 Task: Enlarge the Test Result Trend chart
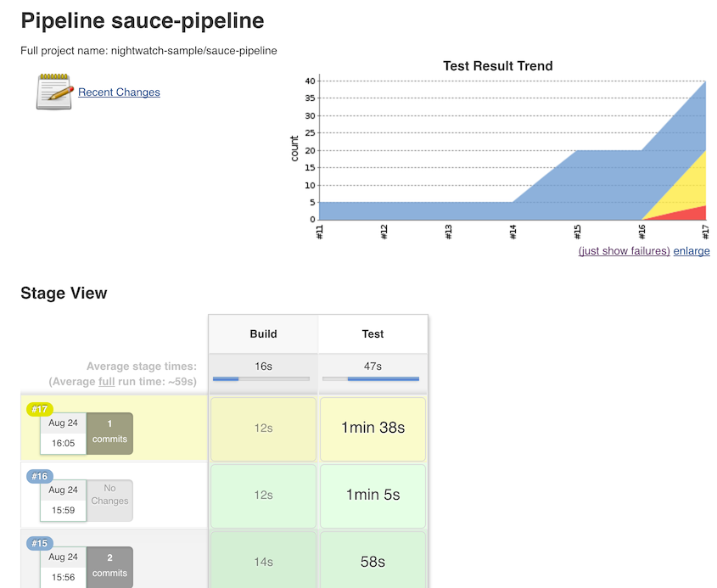[692, 250]
